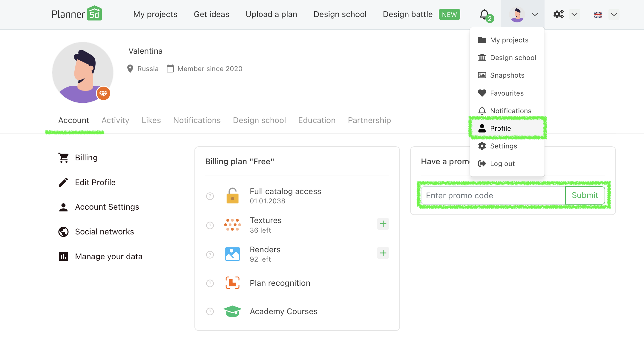Expand the user avatar dropdown arrow

point(535,14)
